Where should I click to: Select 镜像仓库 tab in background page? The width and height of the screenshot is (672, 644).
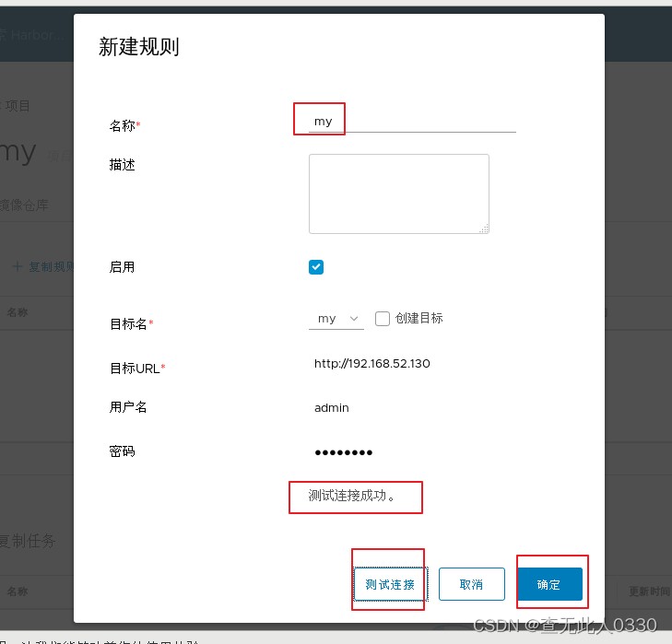24,205
